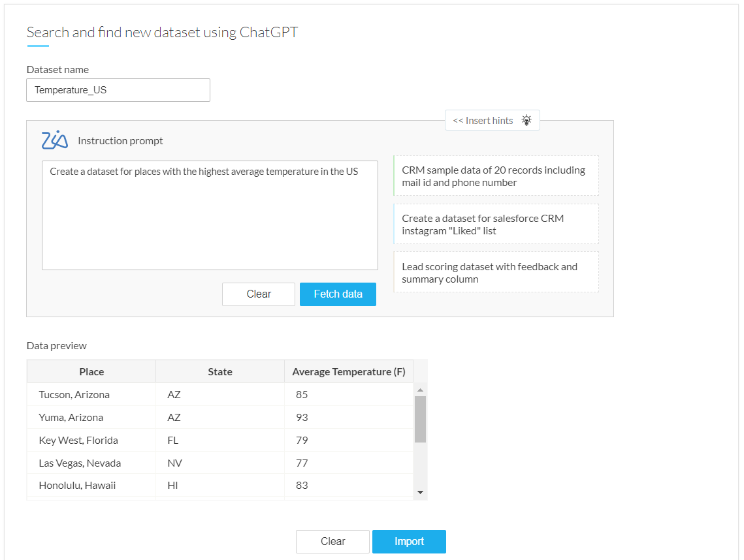
Task: Click inside the instruction prompt textbox
Action: click(210, 215)
